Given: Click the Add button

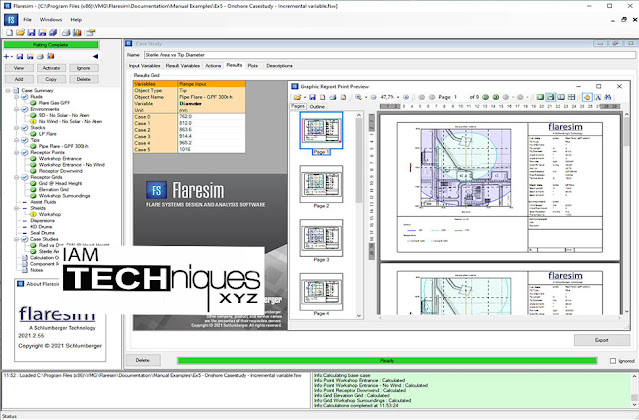Looking at the screenshot, I should pos(19,79).
